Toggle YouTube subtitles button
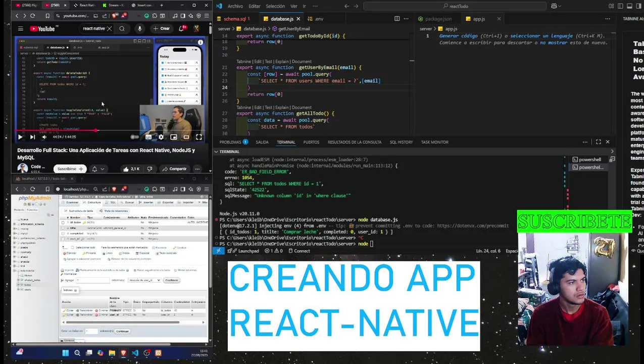Screen dimensions: 644x364 [x=148, y=137]
